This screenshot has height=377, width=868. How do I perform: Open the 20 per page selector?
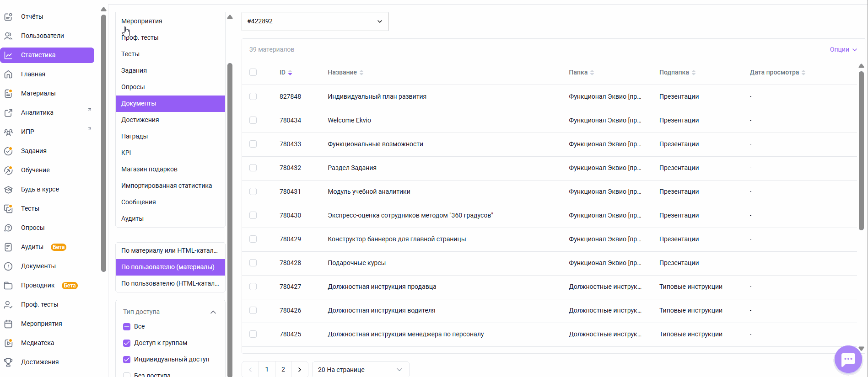click(x=360, y=369)
